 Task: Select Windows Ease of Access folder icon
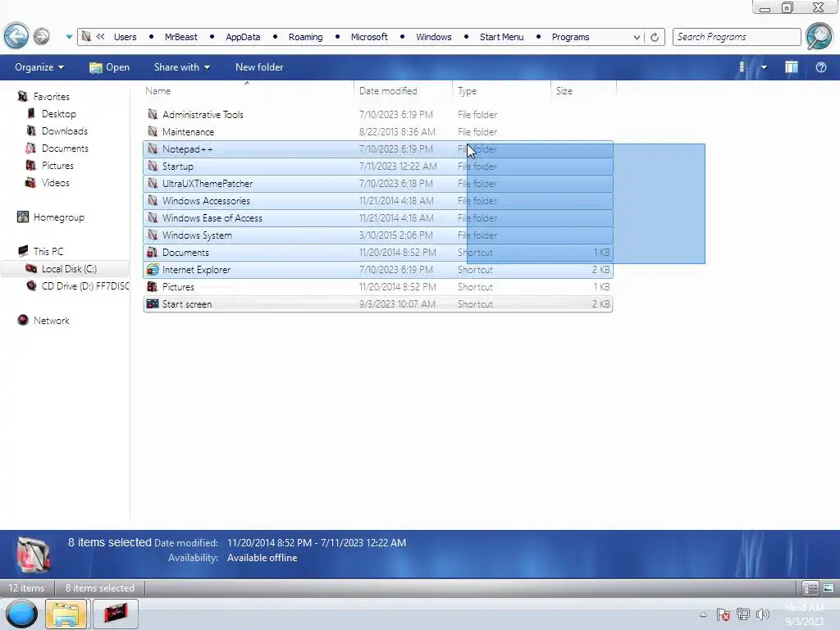153,217
